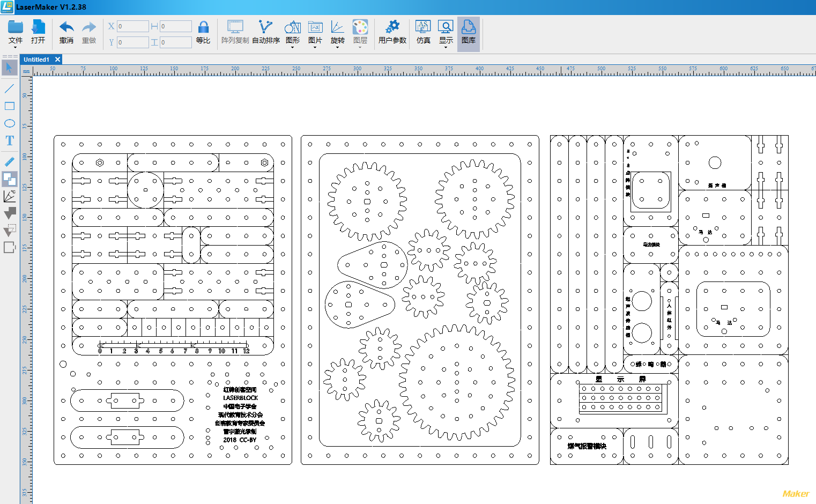
Task: Toggle the overlapping squares tool in sidebar
Action: click(10, 179)
